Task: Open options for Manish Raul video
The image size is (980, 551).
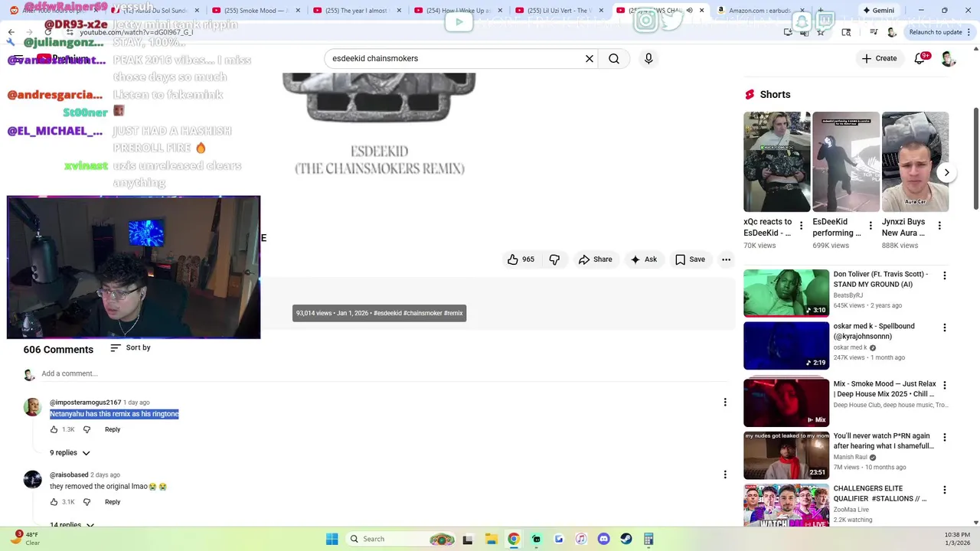Action: pyautogui.click(x=944, y=437)
